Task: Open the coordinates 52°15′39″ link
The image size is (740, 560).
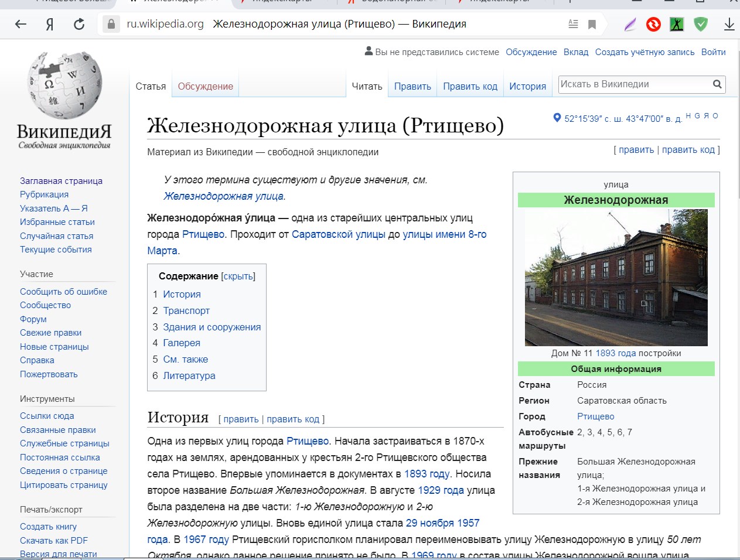Action: click(x=623, y=118)
